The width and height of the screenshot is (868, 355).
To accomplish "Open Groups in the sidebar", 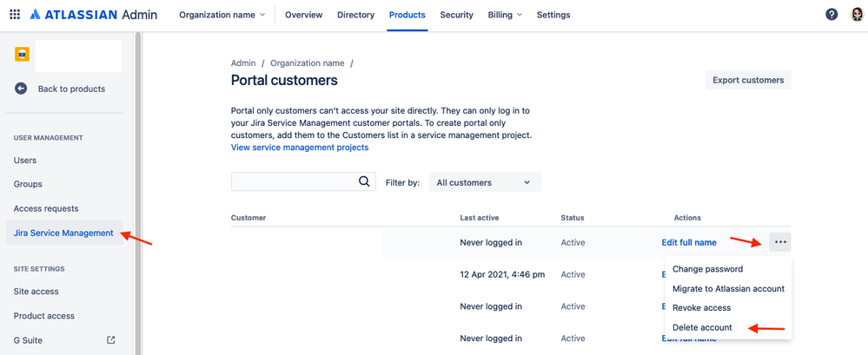I will click(x=28, y=184).
